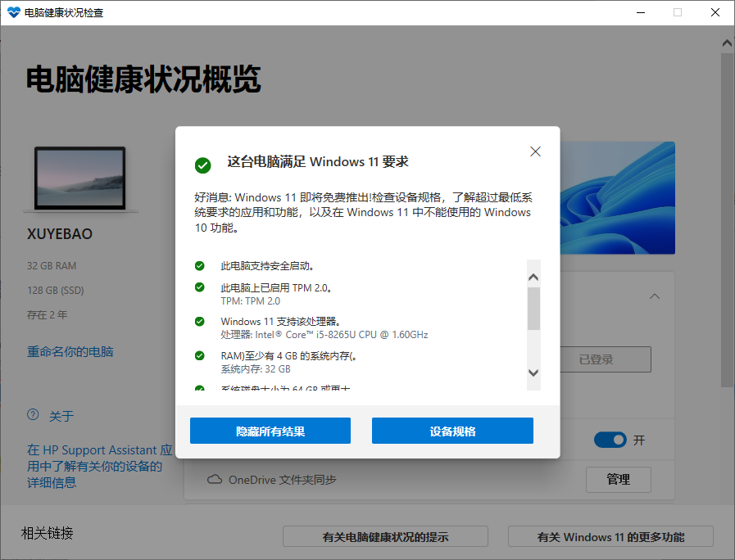Click the laptop thumbnail for XUYEBAO
Image resolution: width=735 pixels, height=560 pixels.
click(x=79, y=178)
